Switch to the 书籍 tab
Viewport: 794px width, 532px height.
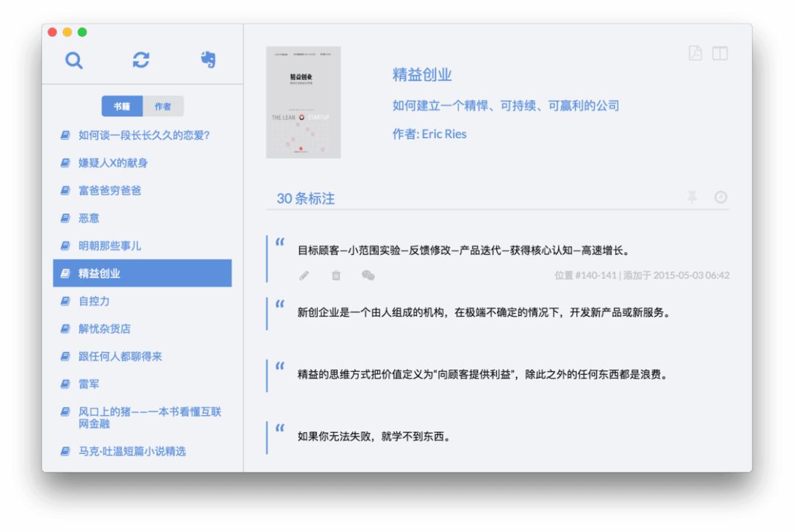122,107
